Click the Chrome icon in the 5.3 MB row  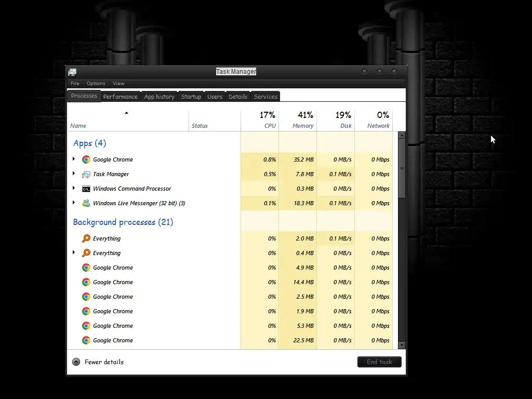[86, 326]
